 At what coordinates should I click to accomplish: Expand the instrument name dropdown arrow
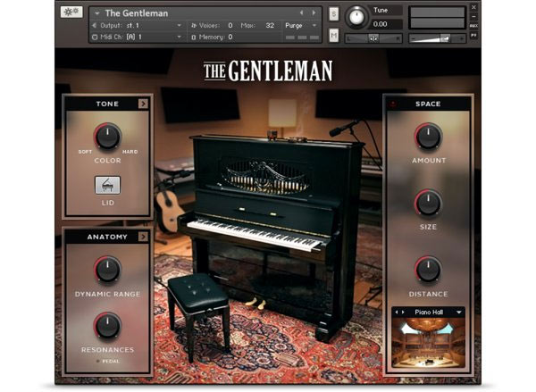point(97,13)
